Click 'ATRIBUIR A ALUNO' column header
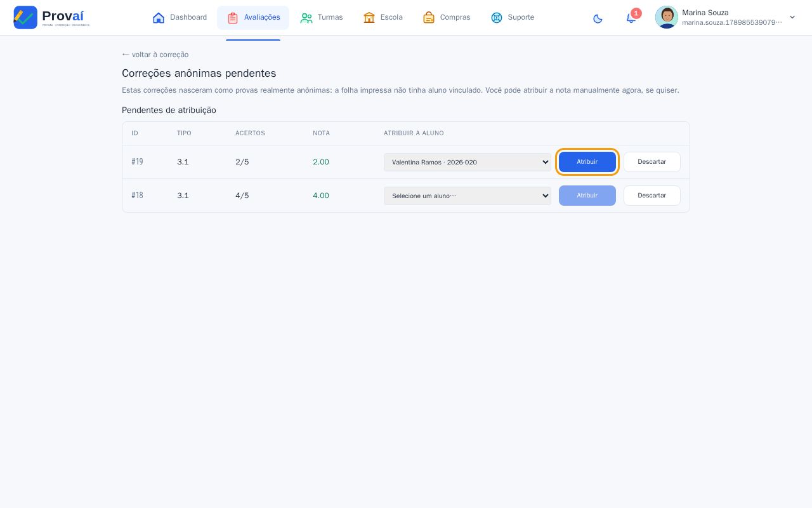This screenshot has height=508, width=812. 414,133
